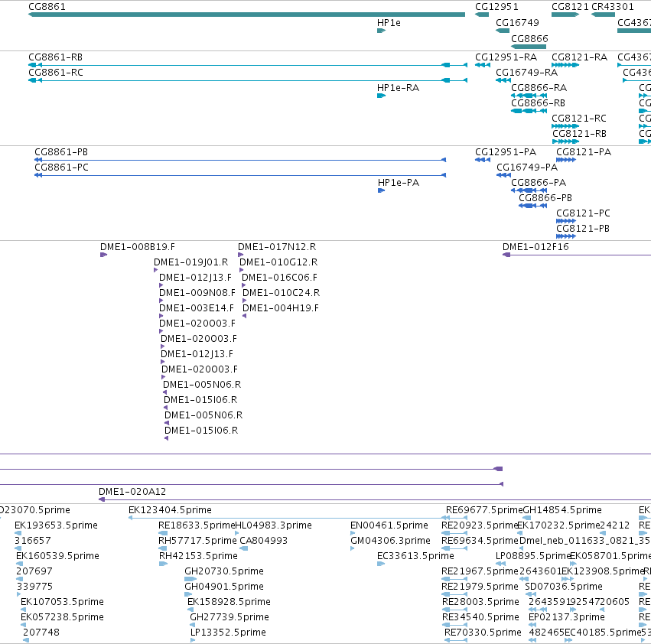Open the HL04983.3prime EST label
This screenshot has height=644, width=651.
[274, 525]
